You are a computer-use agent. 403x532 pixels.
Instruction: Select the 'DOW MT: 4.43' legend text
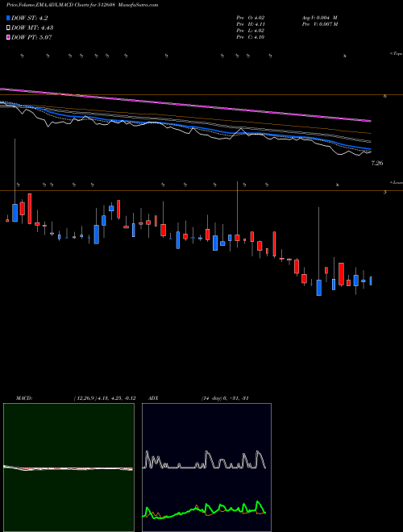(x=32, y=28)
